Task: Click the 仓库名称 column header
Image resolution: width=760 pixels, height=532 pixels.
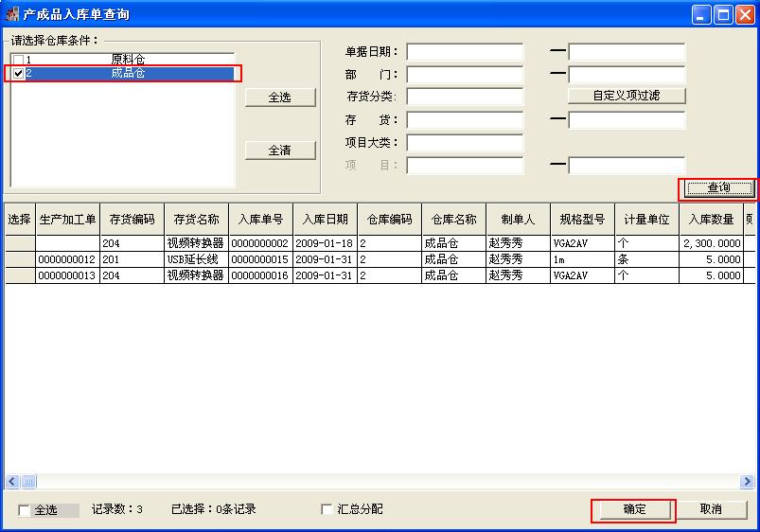Action: [x=454, y=220]
